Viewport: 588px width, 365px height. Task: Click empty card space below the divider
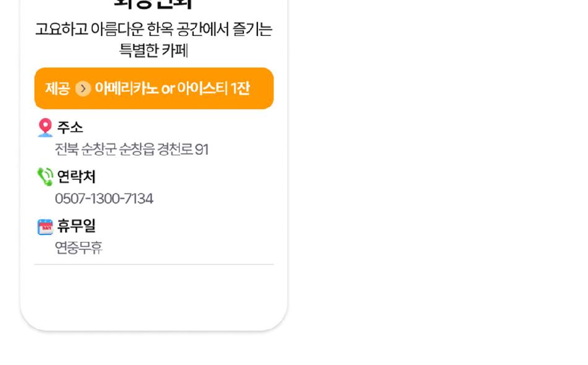point(153,296)
